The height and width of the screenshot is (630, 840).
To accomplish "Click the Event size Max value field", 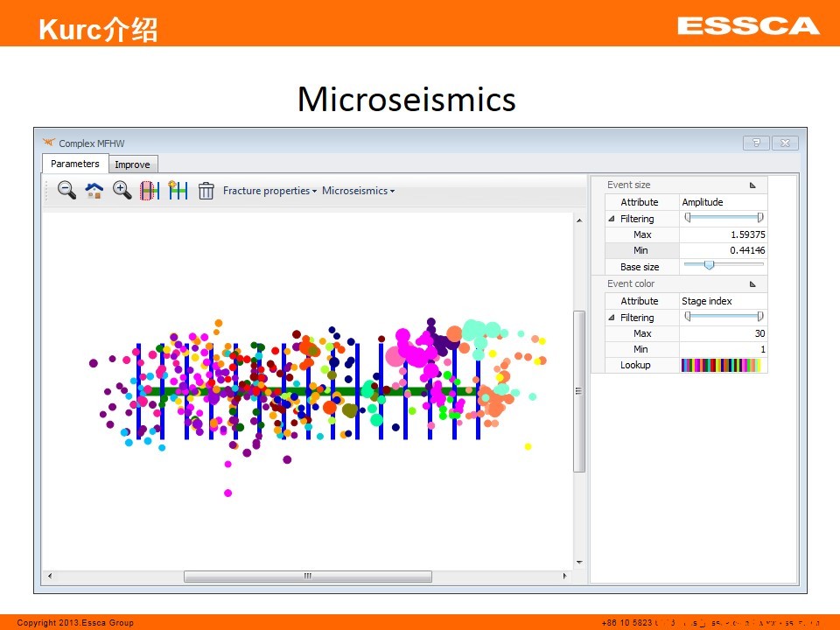I will [723, 235].
